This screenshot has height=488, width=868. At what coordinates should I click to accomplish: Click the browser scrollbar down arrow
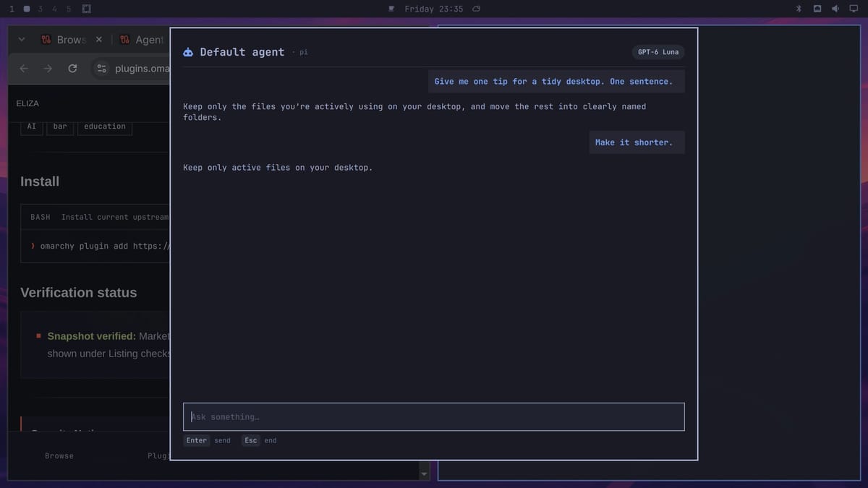(x=425, y=474)
